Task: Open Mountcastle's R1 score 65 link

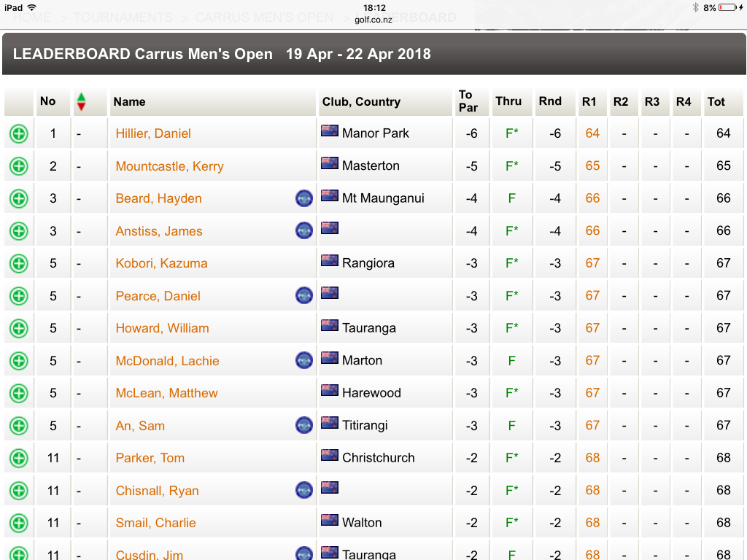Action: point(592,166)
